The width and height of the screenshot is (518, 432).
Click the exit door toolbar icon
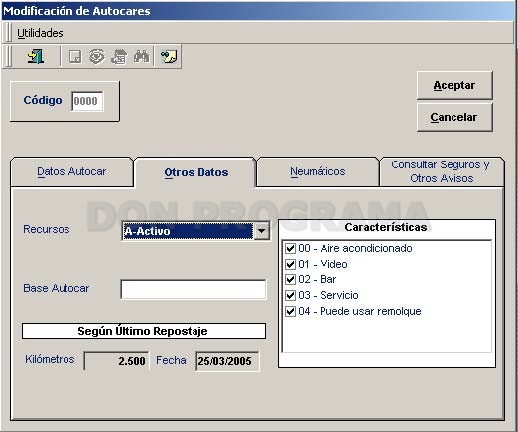point(36,56)
